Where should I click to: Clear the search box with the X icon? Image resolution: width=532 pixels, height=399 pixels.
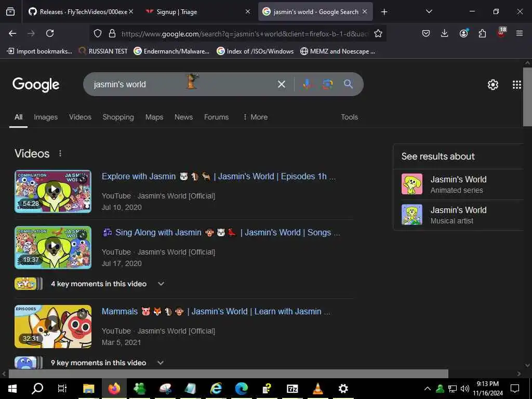click(x=281, y=84)
